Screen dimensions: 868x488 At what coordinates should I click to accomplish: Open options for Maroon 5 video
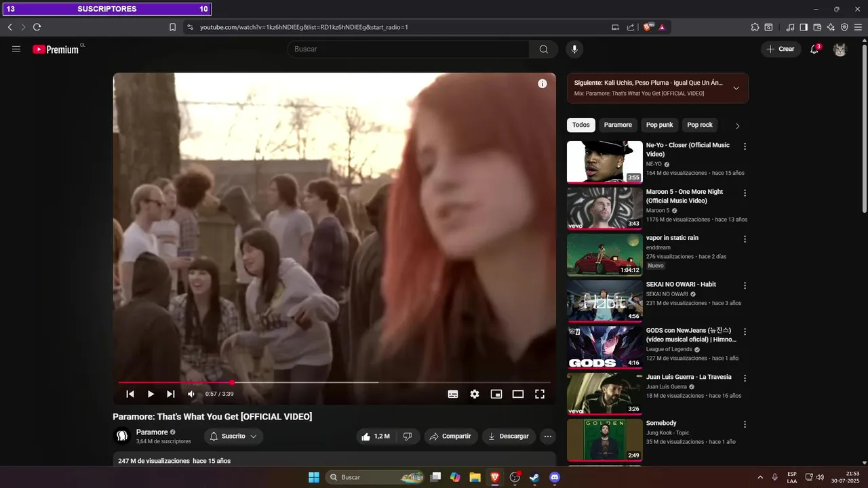[x=745, y=193]
